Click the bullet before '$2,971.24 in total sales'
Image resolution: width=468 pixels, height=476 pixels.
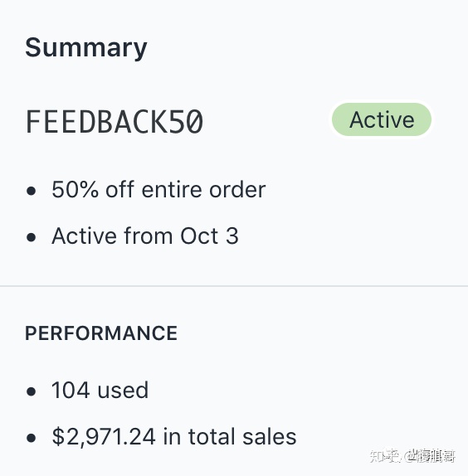[x=31, y=438]
